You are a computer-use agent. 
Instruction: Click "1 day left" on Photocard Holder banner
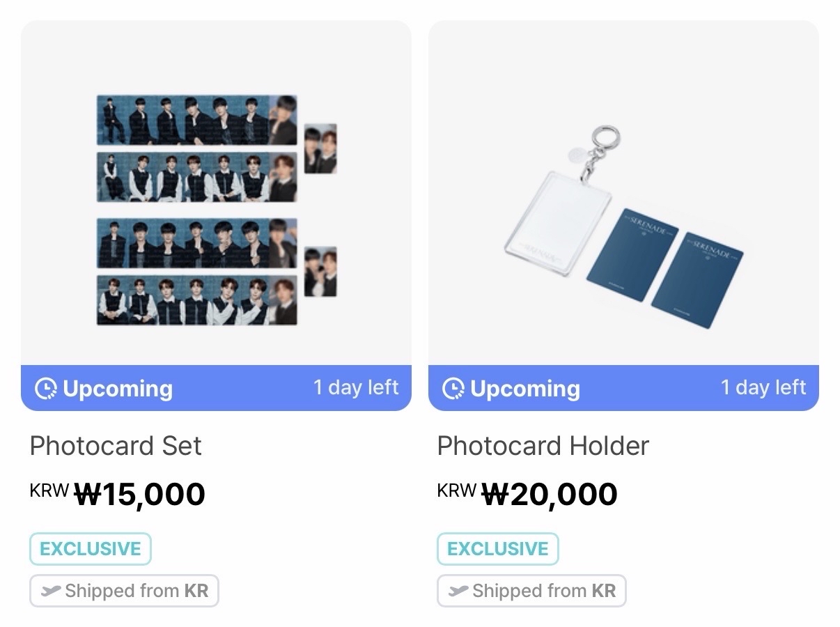(763, 387)
